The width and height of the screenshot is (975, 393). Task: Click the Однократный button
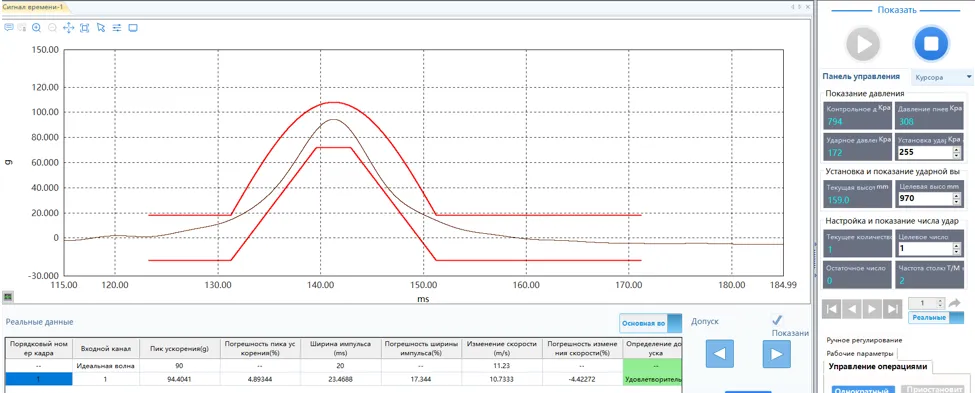[862, 389]
